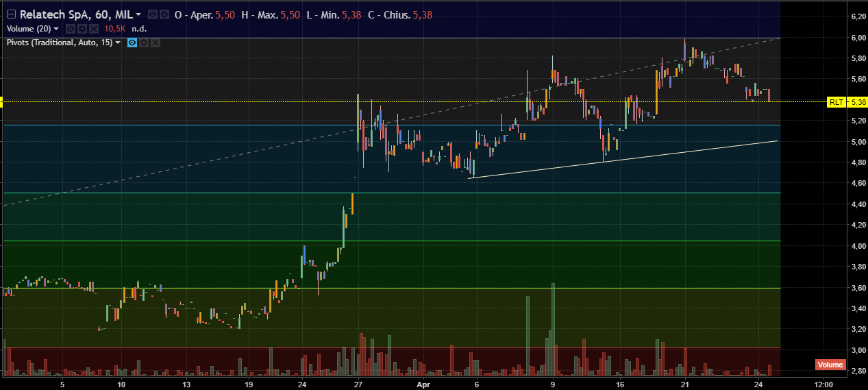Screen dimensions: 868x390
Task: Click the Chius. close value 5,38
Action: point(423,14)
